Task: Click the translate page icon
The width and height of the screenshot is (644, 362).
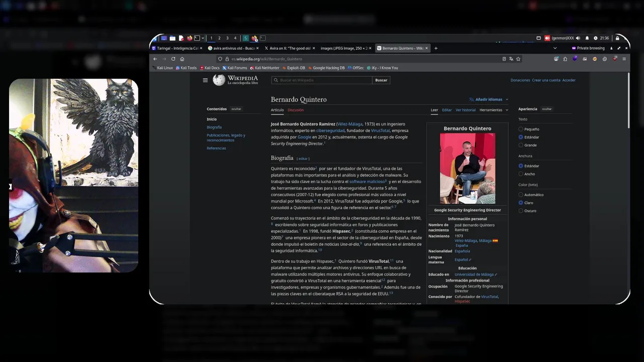Action: click(x=511, y=59)
